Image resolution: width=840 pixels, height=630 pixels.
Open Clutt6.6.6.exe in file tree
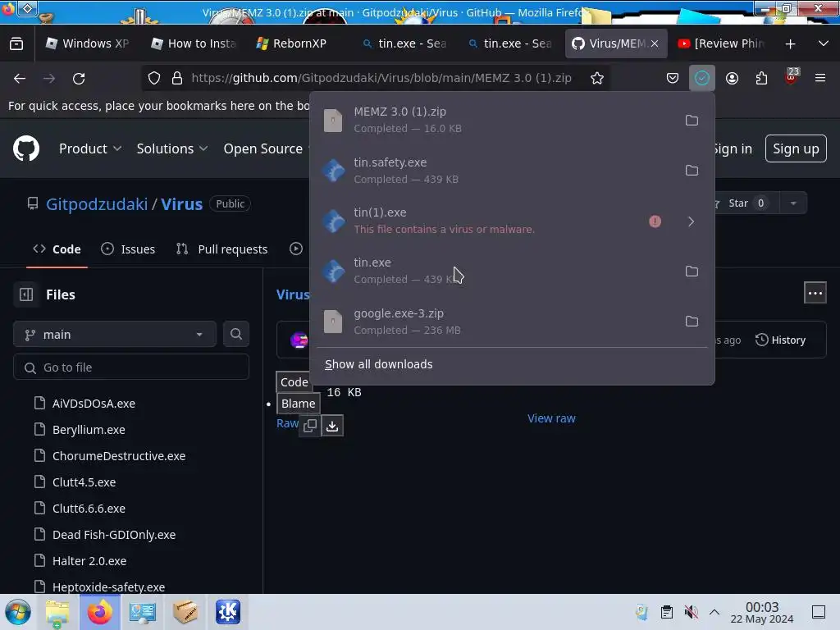pyautogui.click(x=89, y=509)
